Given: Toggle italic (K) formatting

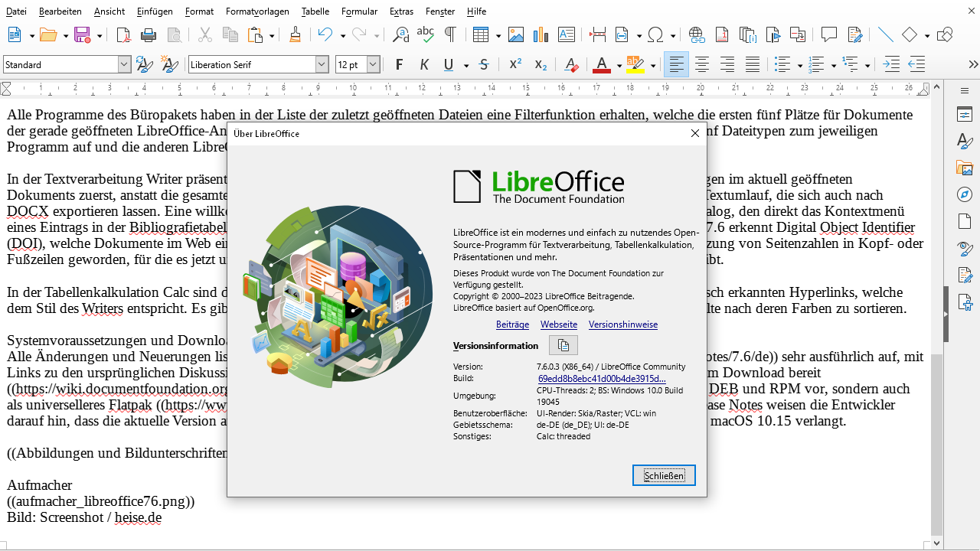Looking at the screenshot, I should pos(424,65).
